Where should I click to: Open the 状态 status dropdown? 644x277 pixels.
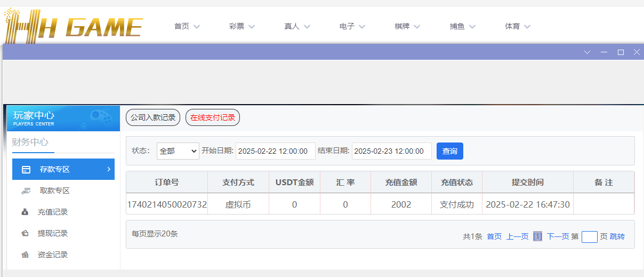click(178, 151)
